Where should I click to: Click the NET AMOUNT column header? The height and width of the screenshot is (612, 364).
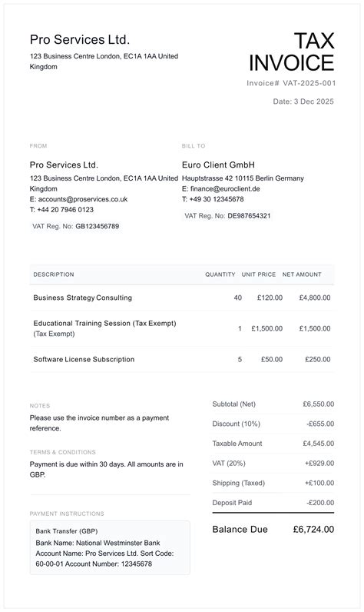(x=302, y=274)
